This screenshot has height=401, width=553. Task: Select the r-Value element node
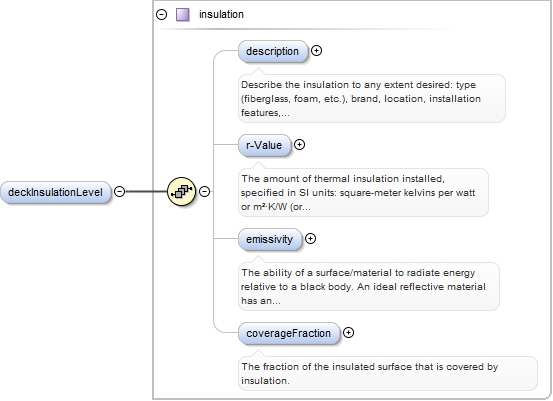(x=265, y=145)
